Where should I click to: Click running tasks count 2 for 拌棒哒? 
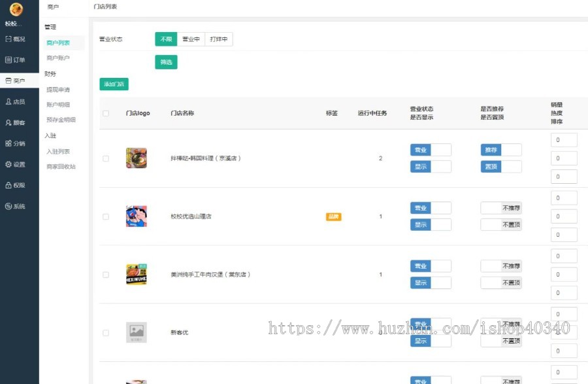click(x=380, y=158)
